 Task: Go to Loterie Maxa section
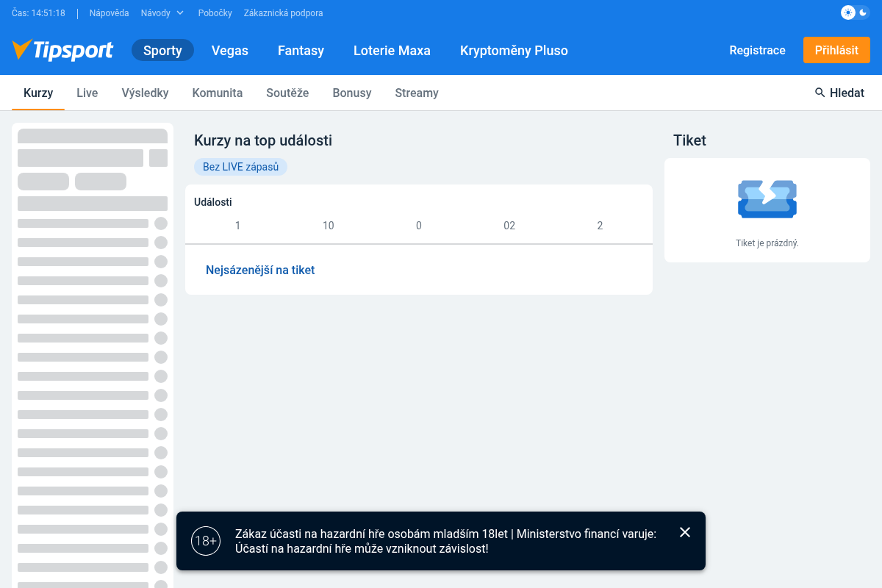pos(392,50)
